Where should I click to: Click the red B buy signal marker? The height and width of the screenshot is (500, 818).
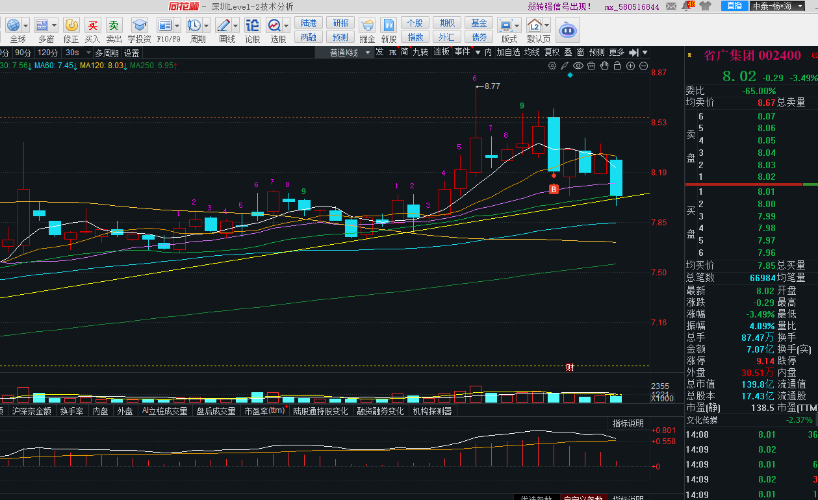554,189
